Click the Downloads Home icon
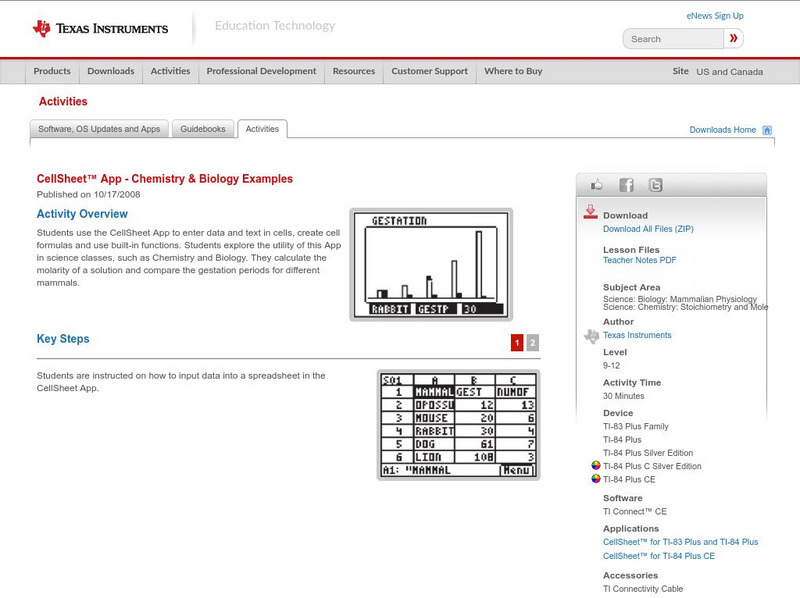Screen dimensions: 800x598 click(x=766, y=130)
